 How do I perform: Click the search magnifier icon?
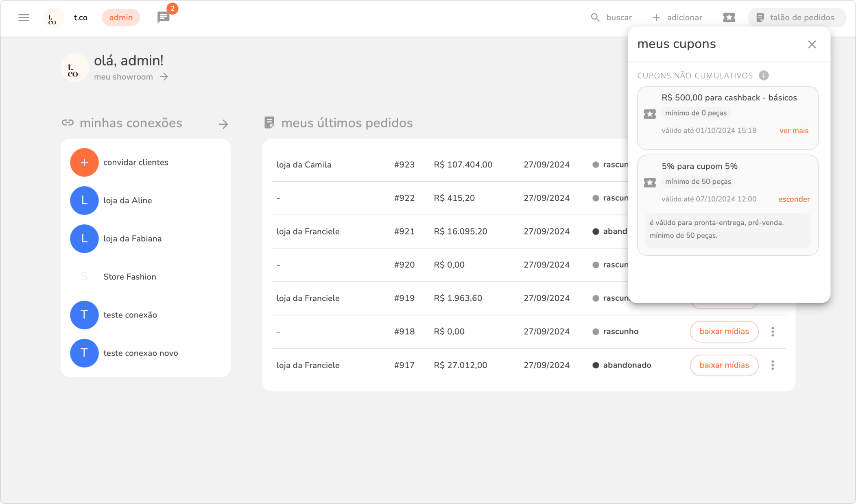(595, 17)
